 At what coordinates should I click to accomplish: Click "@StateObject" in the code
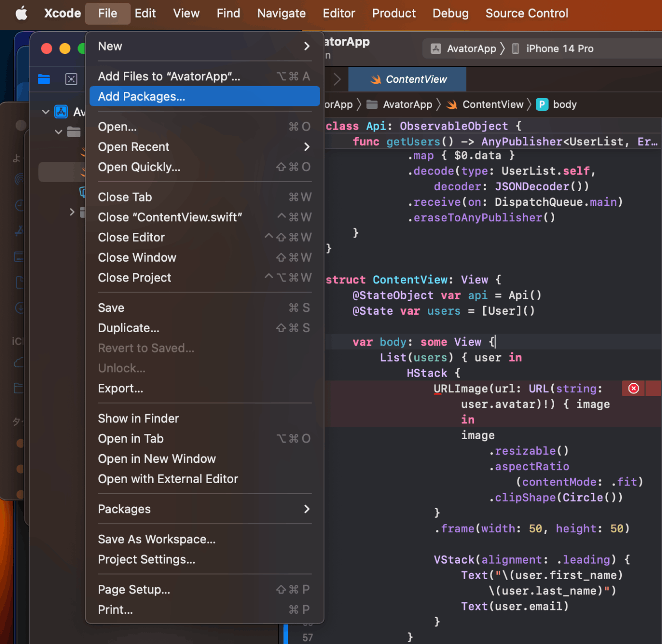(x=393, y=295)
